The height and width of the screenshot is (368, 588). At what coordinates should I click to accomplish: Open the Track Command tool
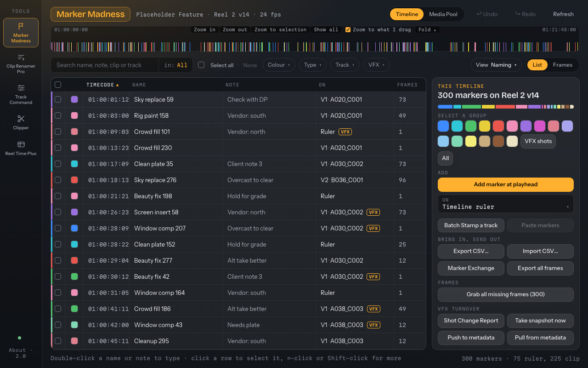click(x=21, y=94)
